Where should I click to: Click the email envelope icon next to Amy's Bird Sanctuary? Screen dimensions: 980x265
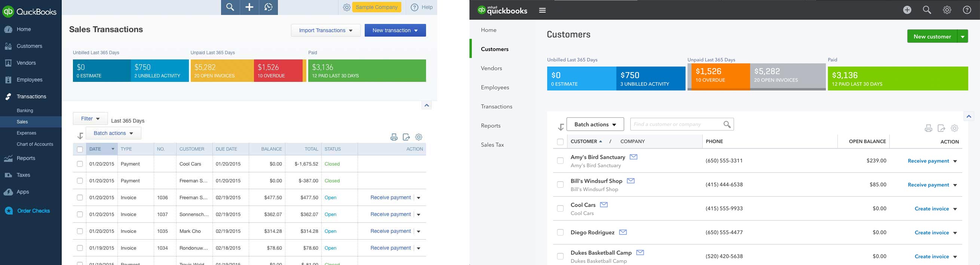(633, 157)
